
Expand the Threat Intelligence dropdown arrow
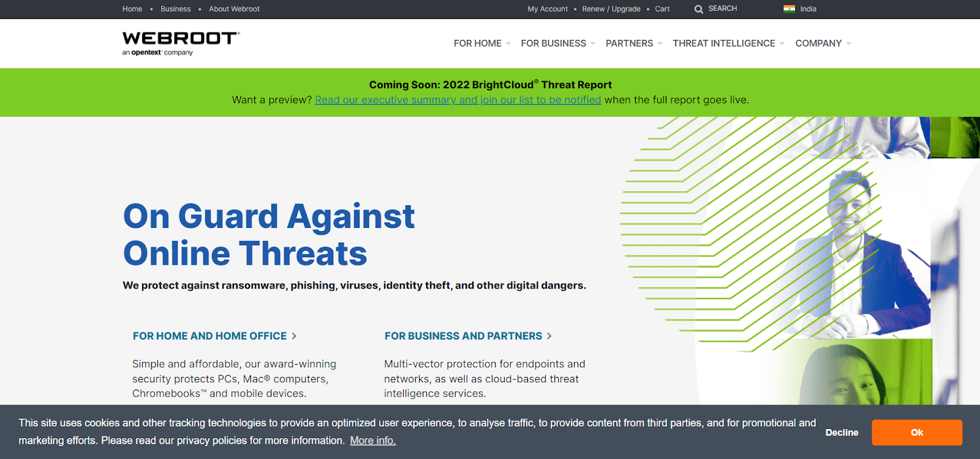tap(782, 44)
